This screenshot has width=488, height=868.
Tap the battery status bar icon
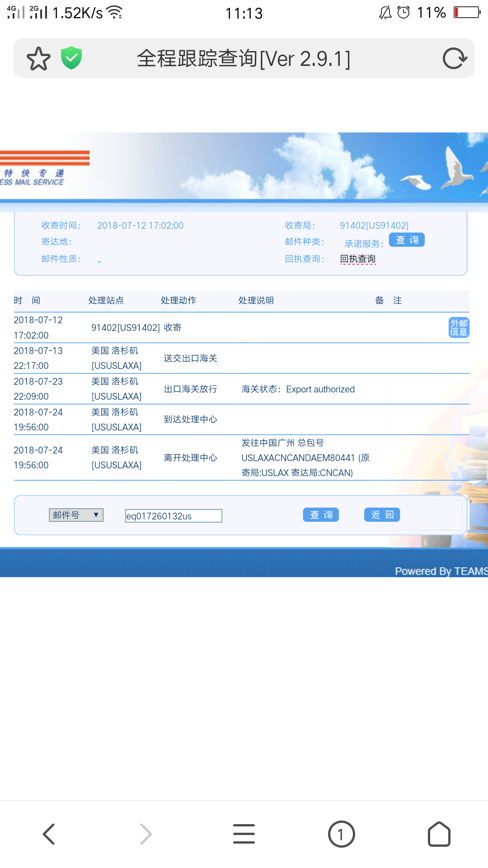pos(467,12)
